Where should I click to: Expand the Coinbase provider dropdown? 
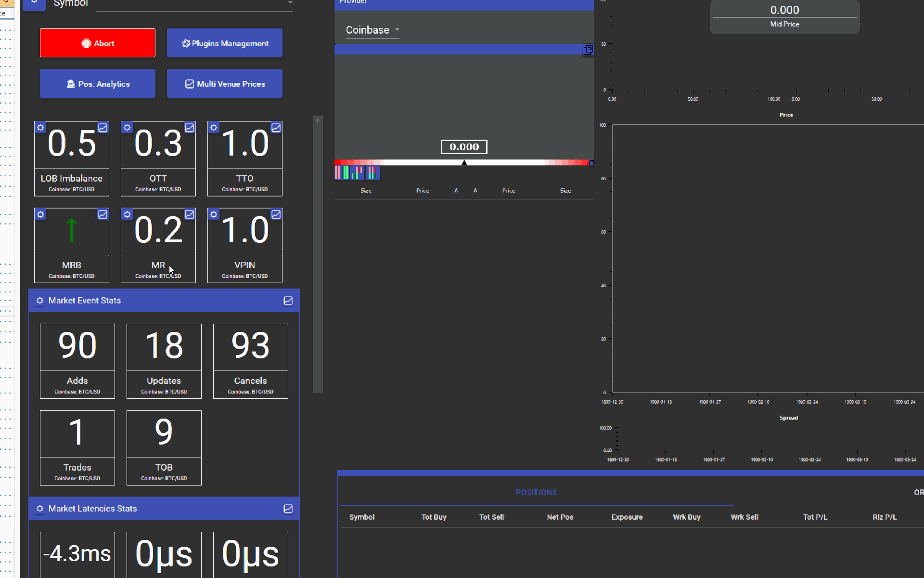click(372, 30)
